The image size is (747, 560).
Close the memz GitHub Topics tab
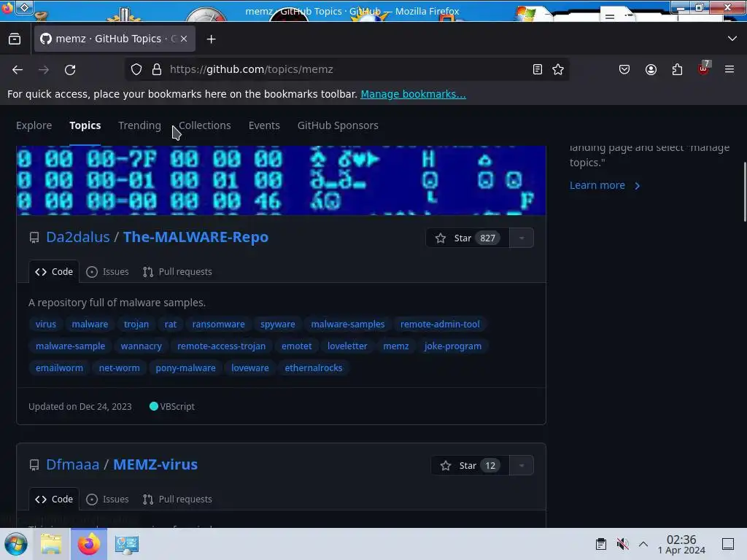184,39
